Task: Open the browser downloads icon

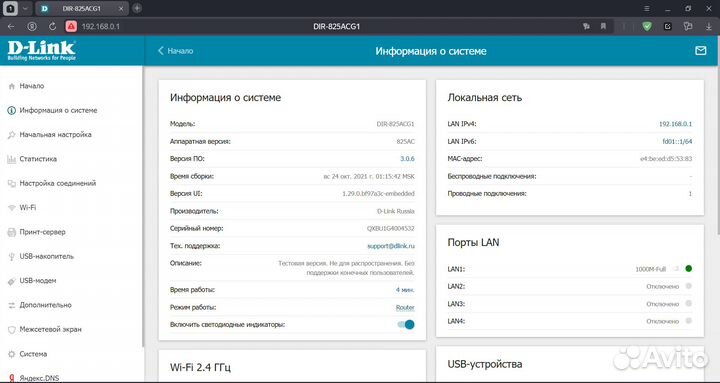Action: [x=709, y=27]
